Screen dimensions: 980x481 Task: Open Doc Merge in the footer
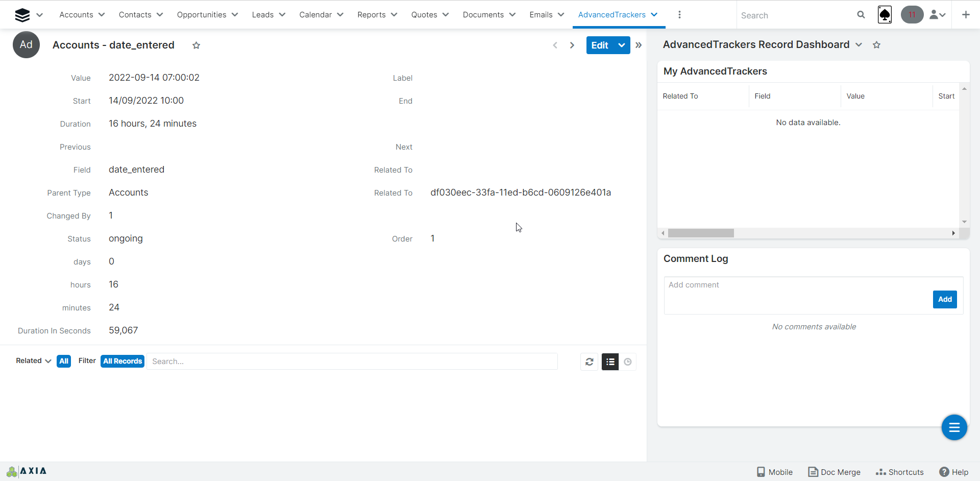click(x=834, y=472)
